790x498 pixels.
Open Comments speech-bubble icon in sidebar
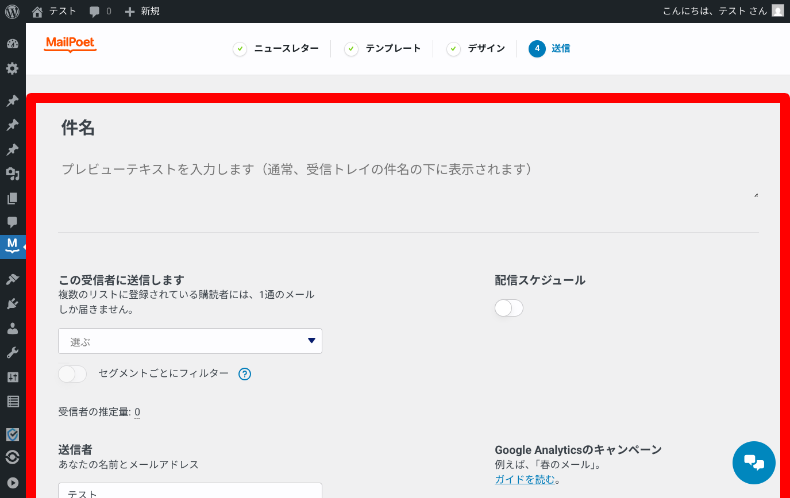tap(13, 222)
